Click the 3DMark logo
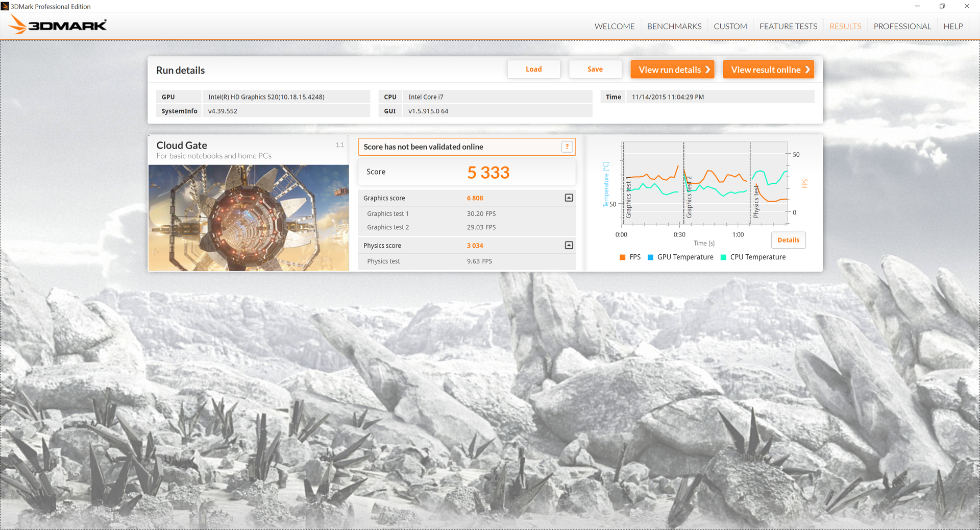Image resolution: width=980 pixels, height=530 pixels. tap(58, 25)
